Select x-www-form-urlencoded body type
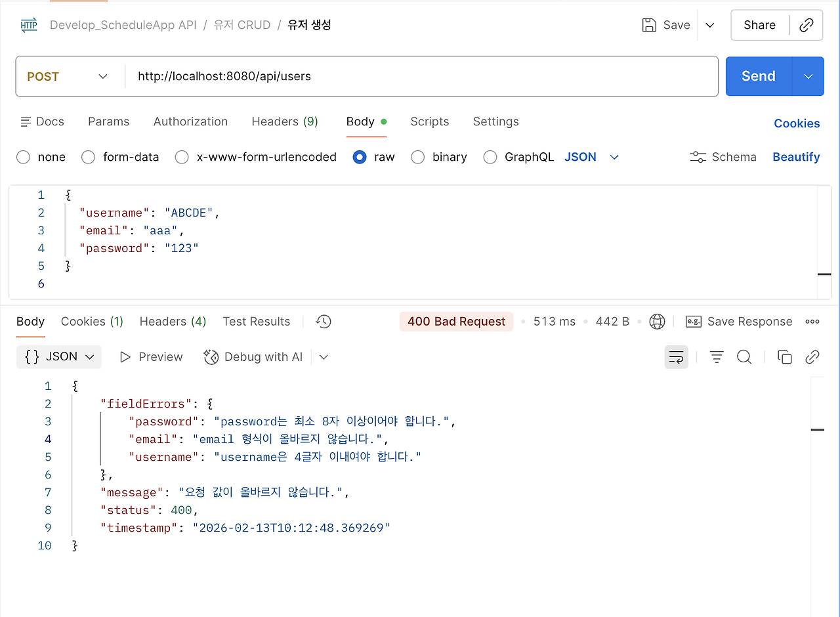This screenshot has height=617, width=840. point(182,157)
